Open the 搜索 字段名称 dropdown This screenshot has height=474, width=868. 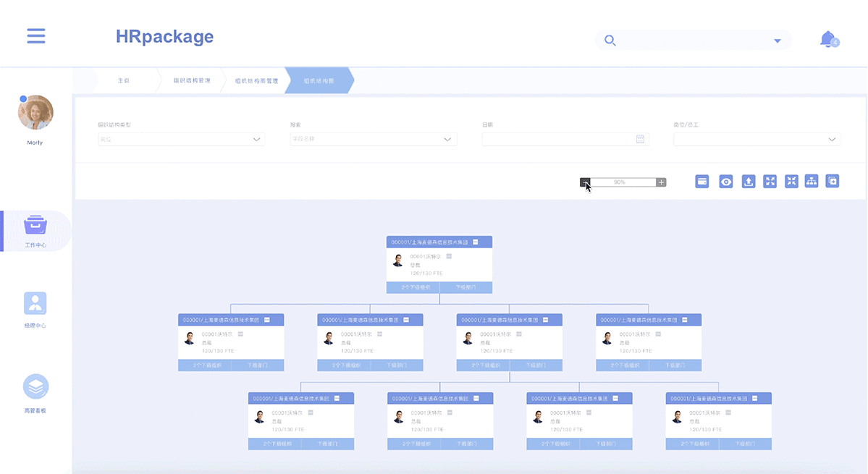(x=374, y=140)
